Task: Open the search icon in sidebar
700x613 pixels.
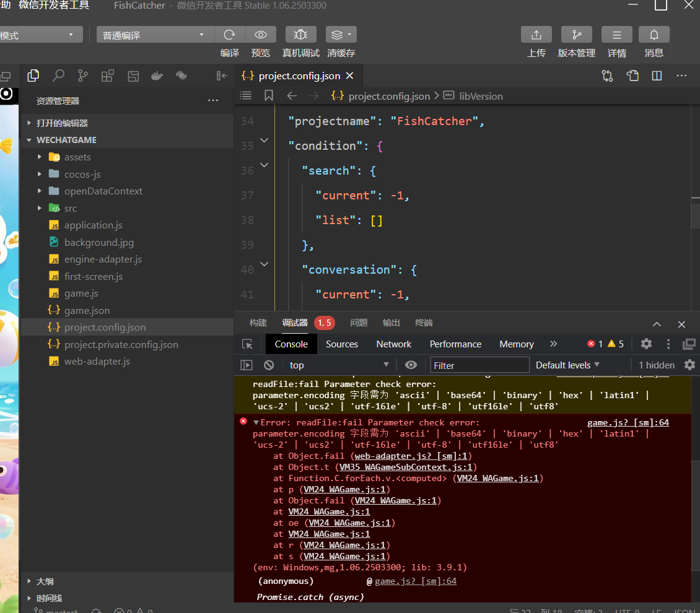Action: [x=58, y=76]
